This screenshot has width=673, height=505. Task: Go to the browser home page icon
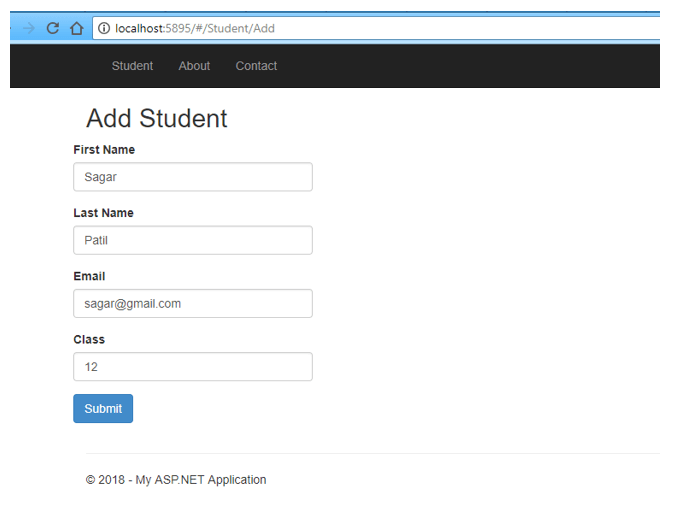click(77, 28)
